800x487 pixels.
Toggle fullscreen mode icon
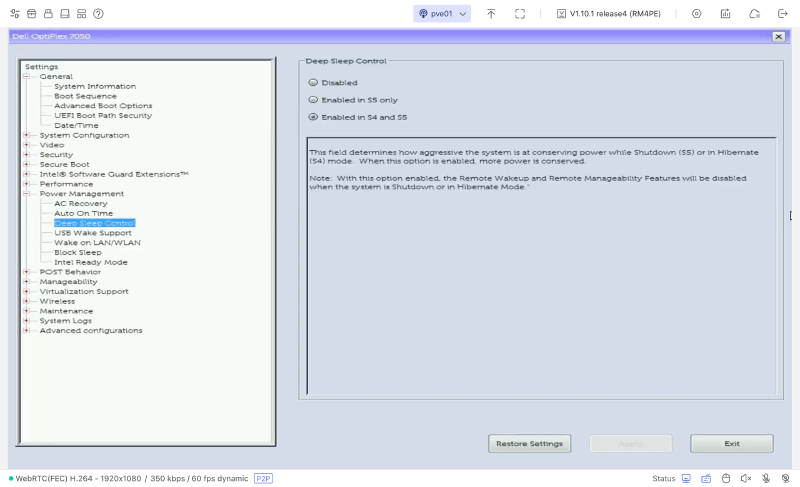520,14
